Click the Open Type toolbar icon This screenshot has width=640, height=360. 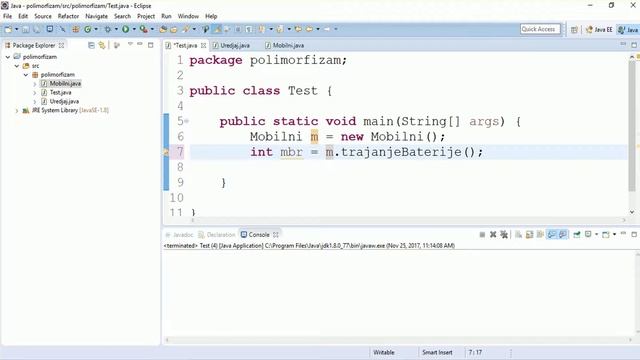163,29
